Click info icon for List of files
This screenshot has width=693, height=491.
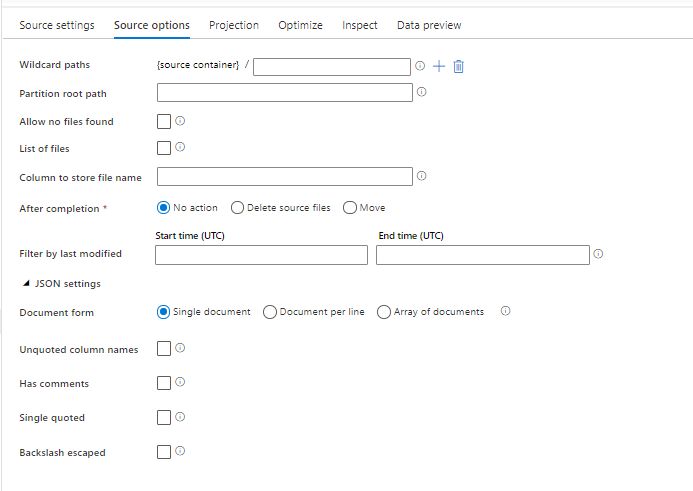(x=181, y=147)
